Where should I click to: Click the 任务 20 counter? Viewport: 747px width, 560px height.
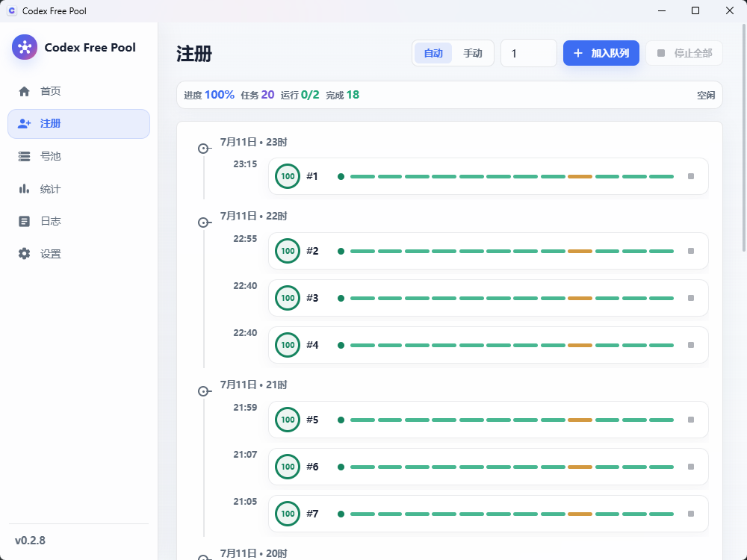coord(257,95)
